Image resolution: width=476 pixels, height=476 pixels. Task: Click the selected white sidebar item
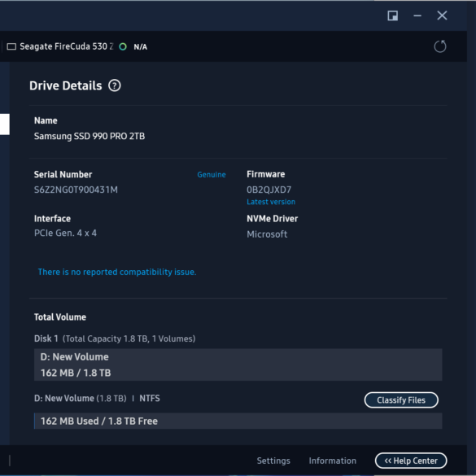(5, 124)
